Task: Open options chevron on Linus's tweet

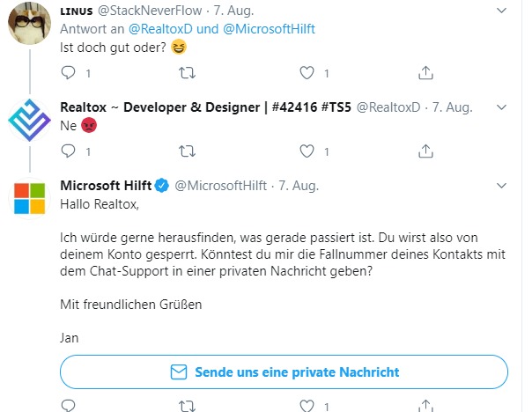Action: [x=501, y=11]
